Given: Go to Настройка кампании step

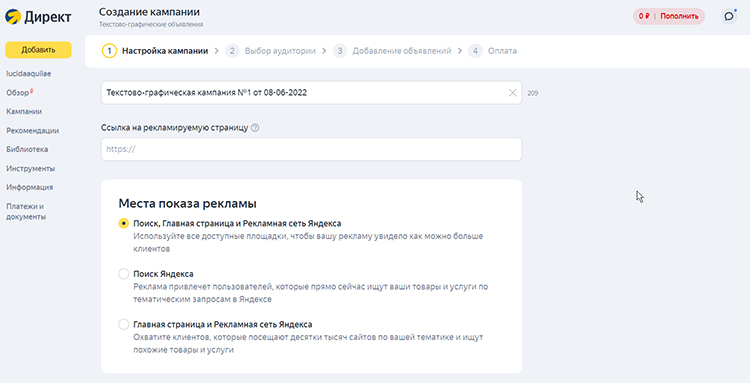Looking at the screenshot, I should (x=165, y=51).
